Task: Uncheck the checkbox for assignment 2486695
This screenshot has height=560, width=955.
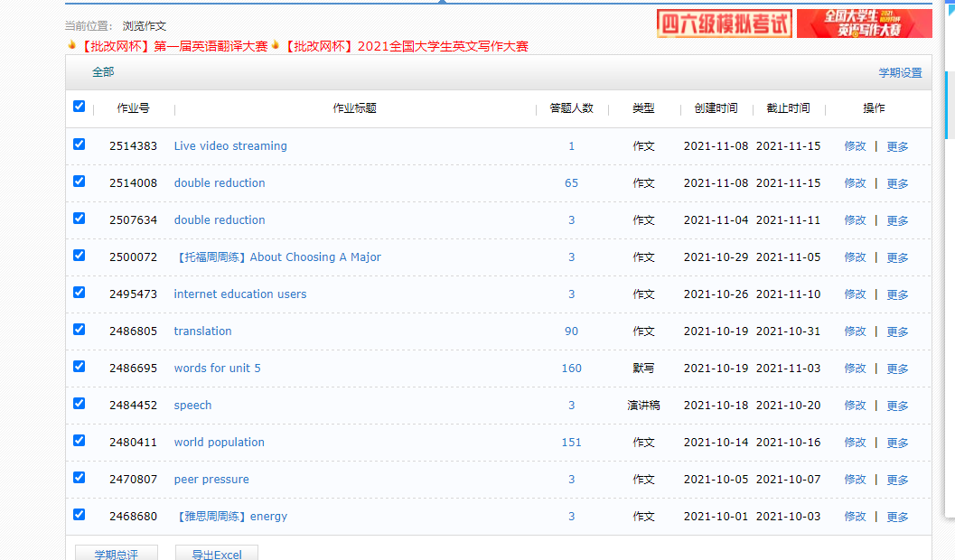Action: pos(79,367)
